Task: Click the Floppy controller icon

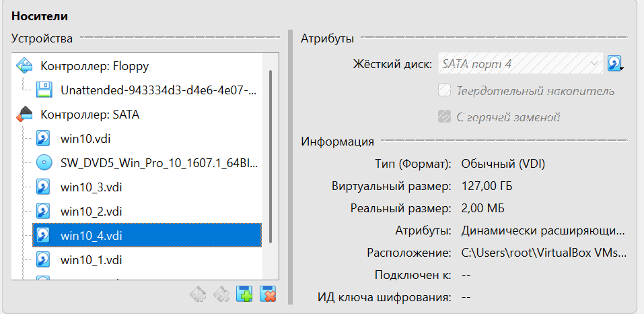Action: [x=24, y=66]
